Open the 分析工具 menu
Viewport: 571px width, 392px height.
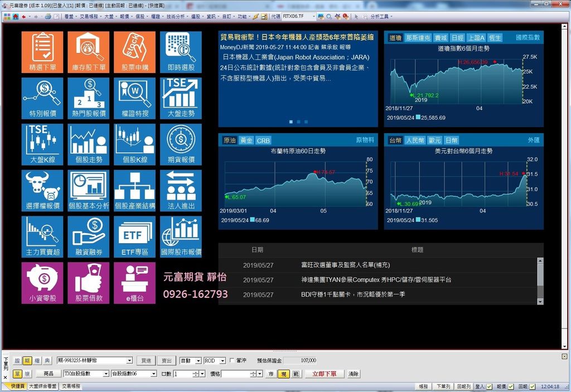(x=381, y=16)
